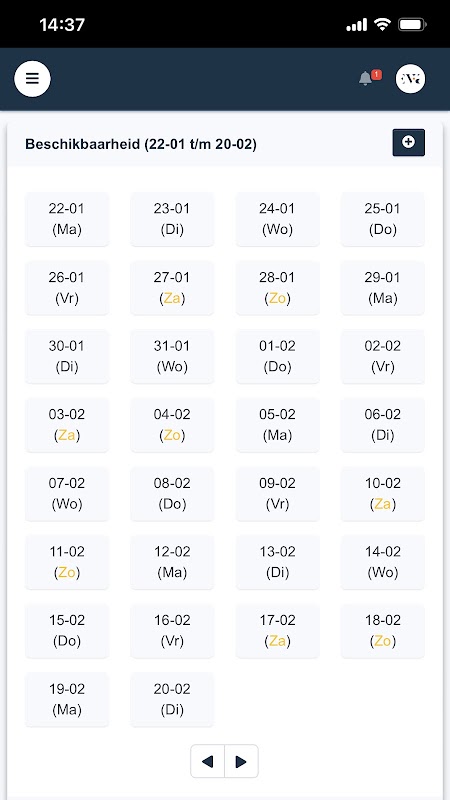This screenshot has height=800, width=450.
Task: Go to previous period with left arrow
Action: point(208,761)
